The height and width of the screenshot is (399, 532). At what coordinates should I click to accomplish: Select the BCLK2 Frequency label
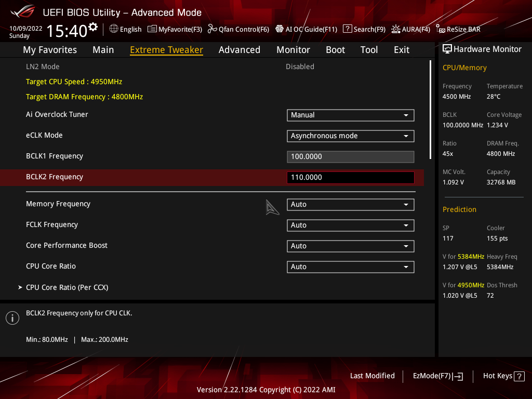54,177
